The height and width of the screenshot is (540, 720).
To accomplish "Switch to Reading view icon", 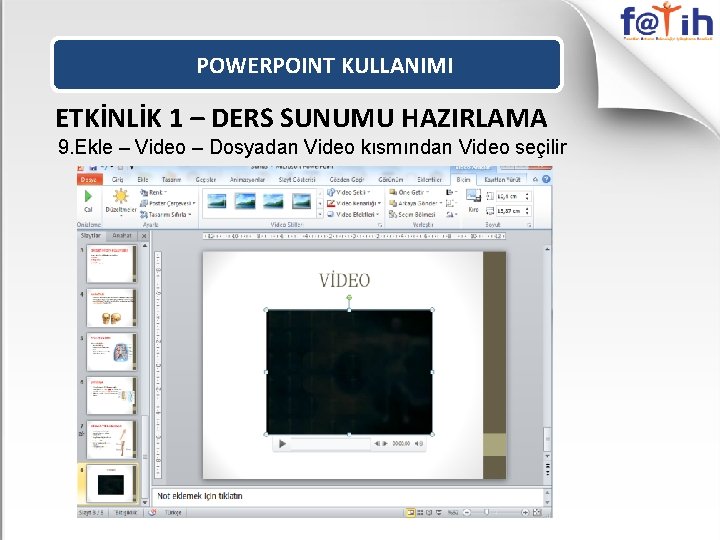I will coord(429,512).
